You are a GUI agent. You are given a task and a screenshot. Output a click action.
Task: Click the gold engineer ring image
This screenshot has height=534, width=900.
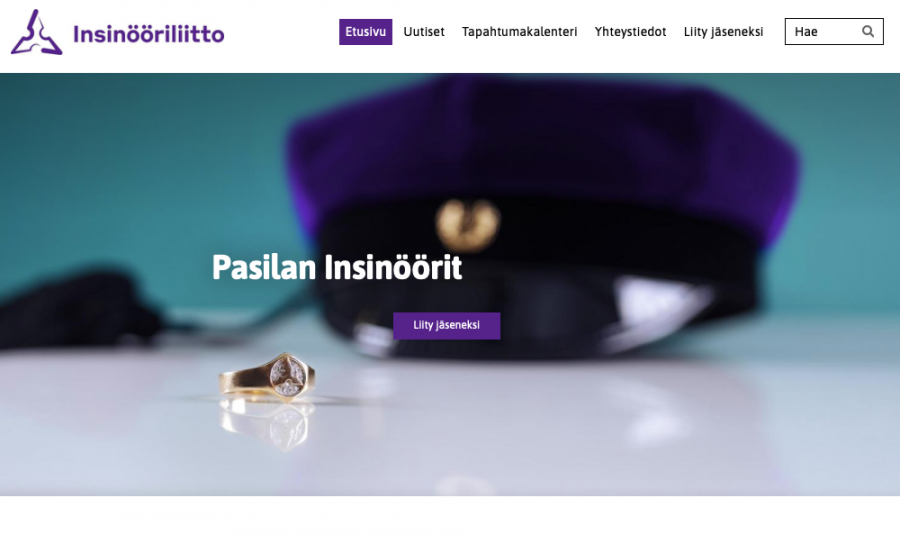click(x=267, y=377)
